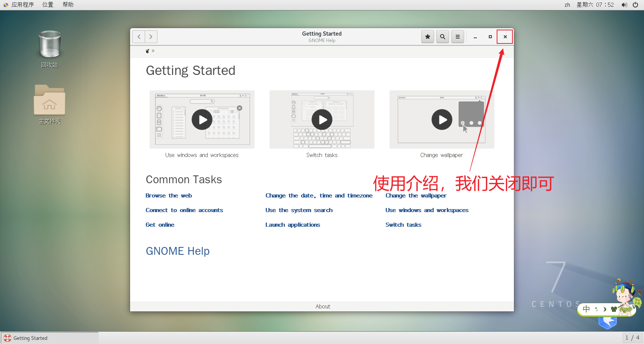Screen dimensions: 644x344
Task: Open the Get online link
Action: coord(160,225)
